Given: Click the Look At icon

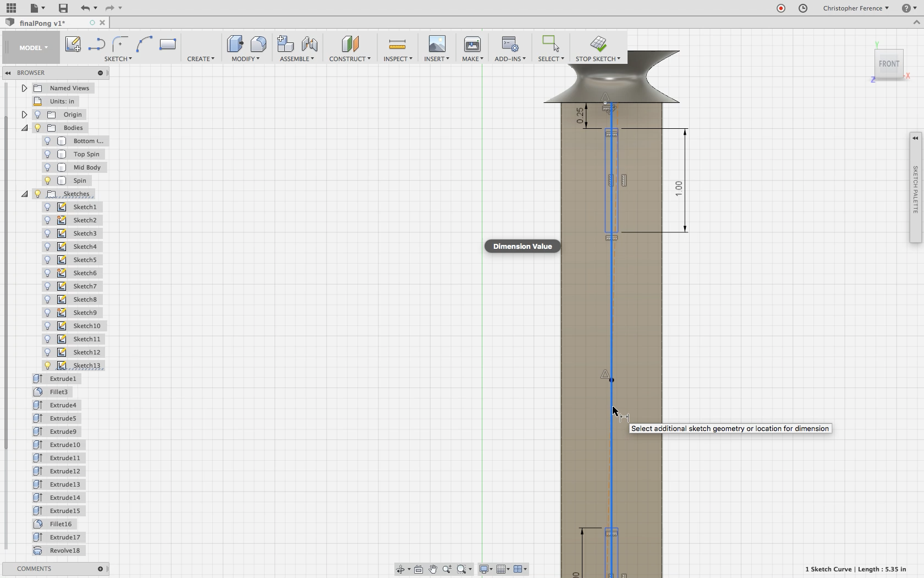Looking at the screenshot, I should pos(419,569).
